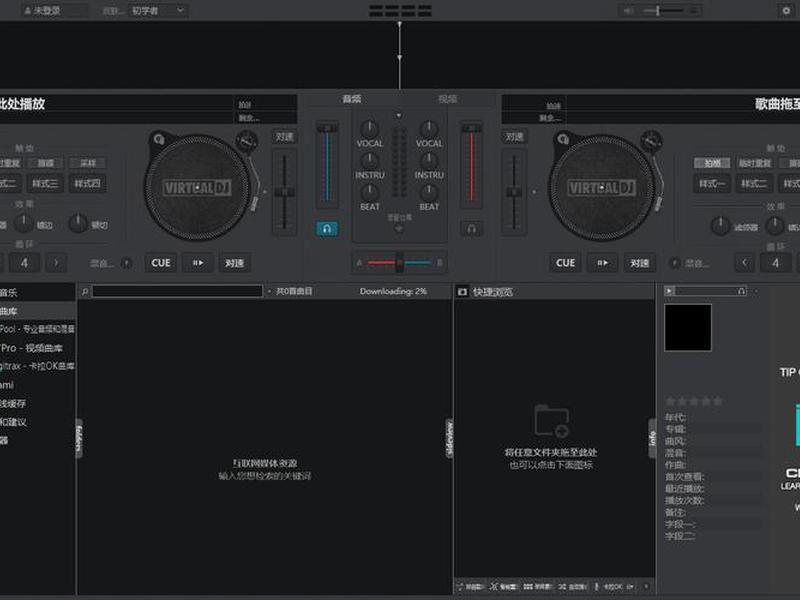Select the 卡拉OK曲库 row in the folder list

(x=37, y=366)
